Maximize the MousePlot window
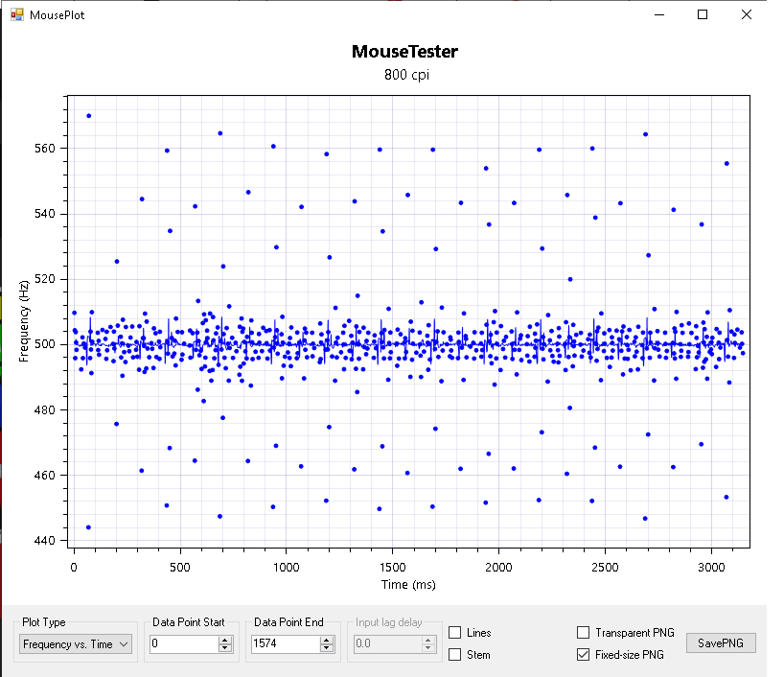The height and width of the screenshot is (677, 784). (703, 15)
